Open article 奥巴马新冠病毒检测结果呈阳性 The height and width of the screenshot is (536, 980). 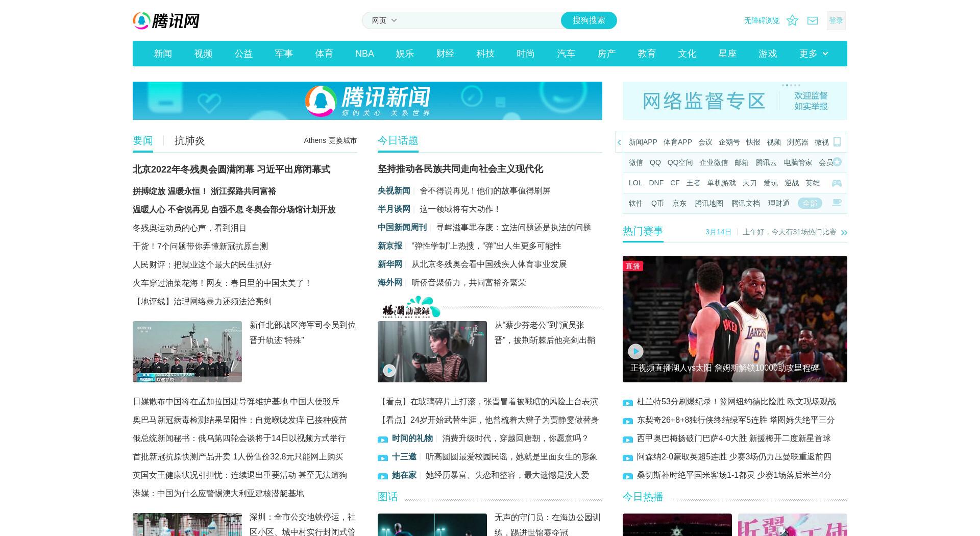(x=240, y=420)
